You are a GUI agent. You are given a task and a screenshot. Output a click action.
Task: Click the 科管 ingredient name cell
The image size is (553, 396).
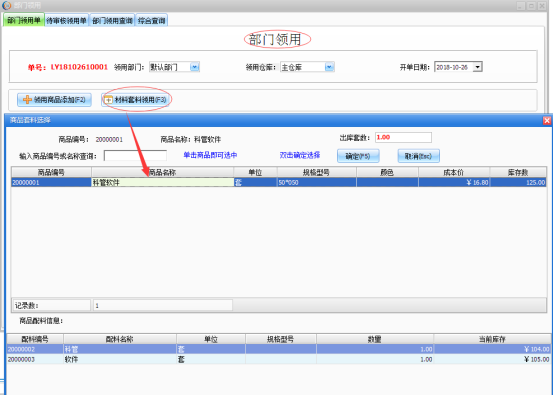pyautogui.click(x=120, y=349)
